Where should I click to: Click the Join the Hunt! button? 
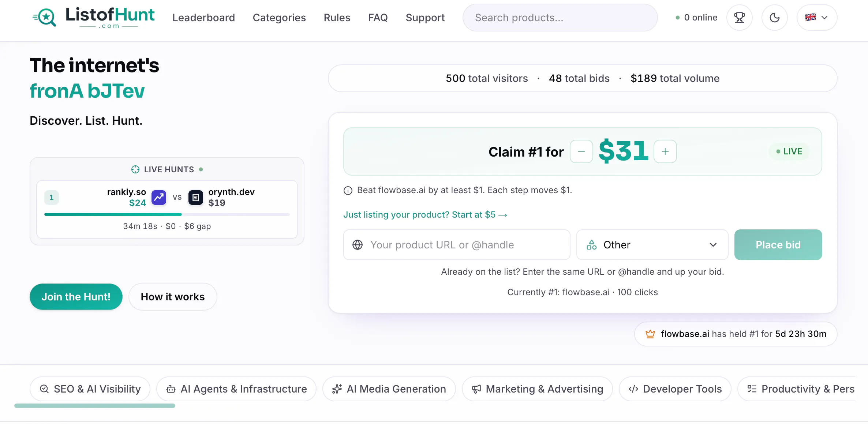[76, 297]
